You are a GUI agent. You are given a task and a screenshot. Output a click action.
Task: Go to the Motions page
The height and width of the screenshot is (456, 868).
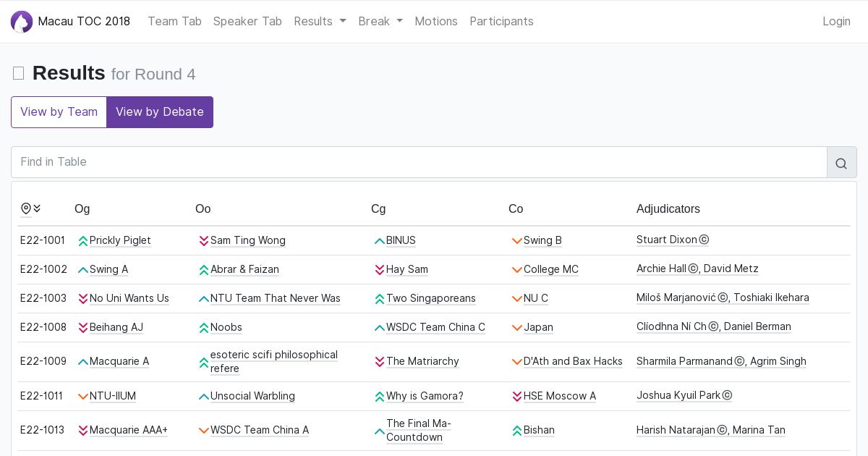pyautogui.click(x=435, y=22)
